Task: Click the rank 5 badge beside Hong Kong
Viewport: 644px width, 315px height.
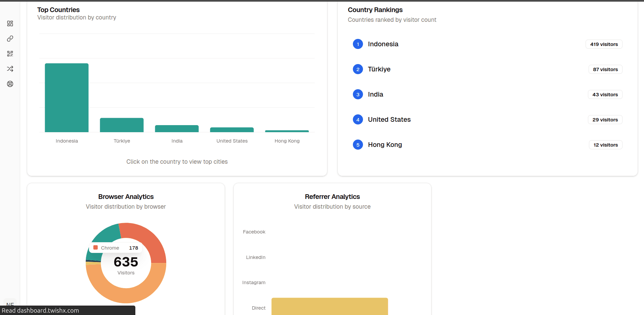Action: coord(358,145)
